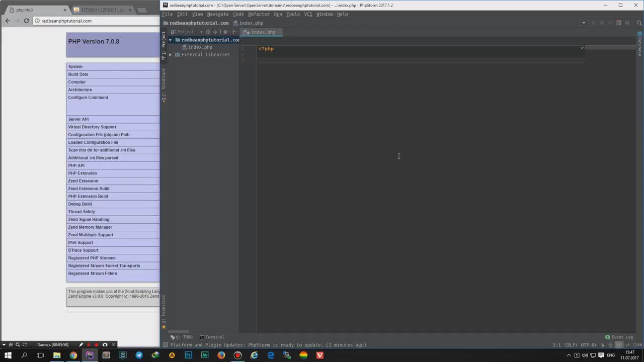Open the Edit menu
644x362 pixels.
coord(182,14)
